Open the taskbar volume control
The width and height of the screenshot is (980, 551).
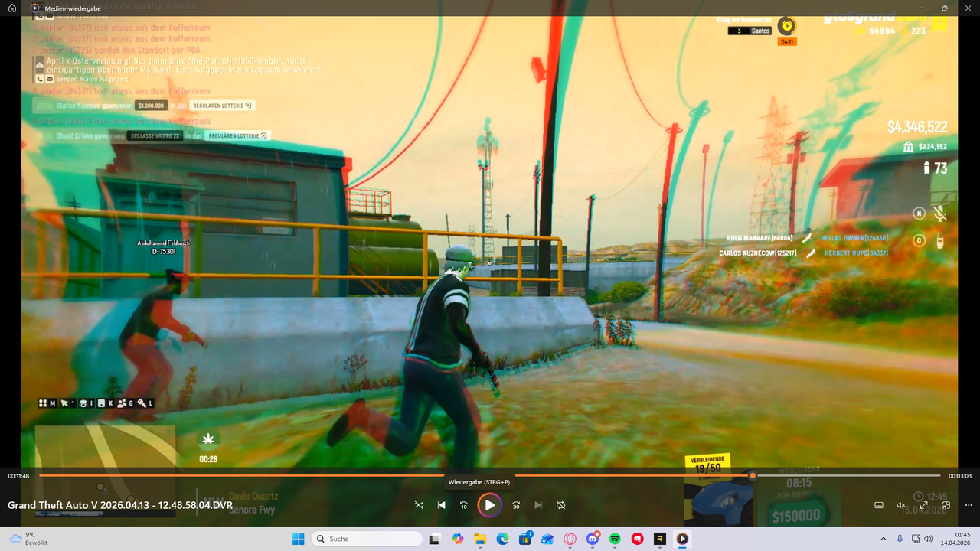pyautogui.click(x=929, y=539)
